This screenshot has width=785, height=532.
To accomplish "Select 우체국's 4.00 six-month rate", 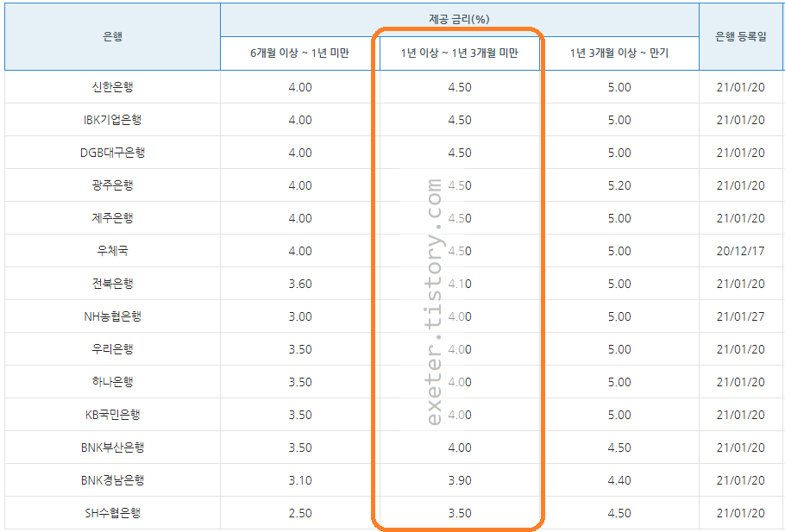I will tap(300, 251).
